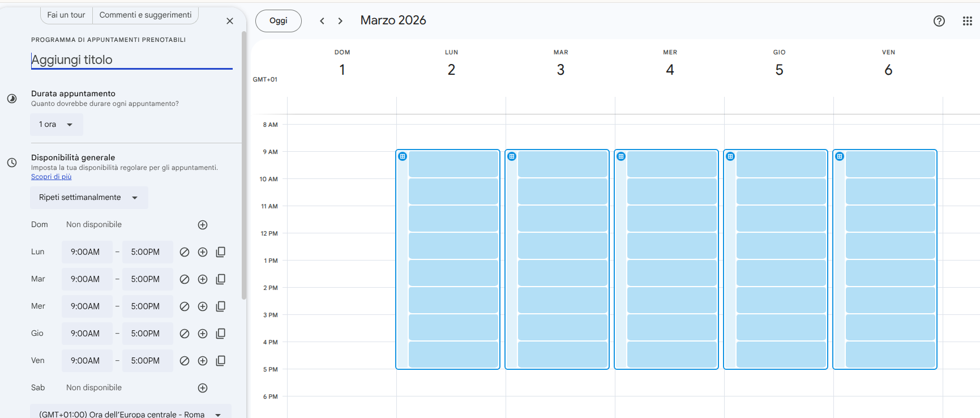Screen dimensions: 980x418
Task: Select Monday 2 in the calendar header
Action: click(451, 70)
